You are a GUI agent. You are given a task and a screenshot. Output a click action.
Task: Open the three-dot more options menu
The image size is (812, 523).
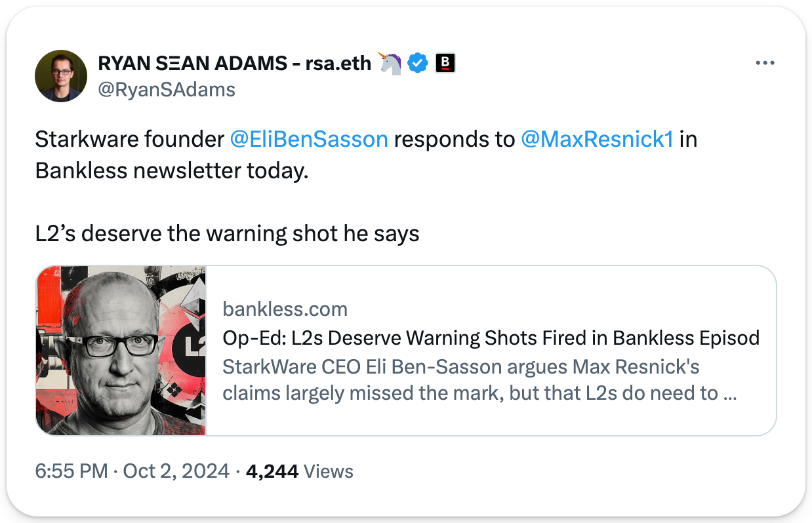coord(765,64)
